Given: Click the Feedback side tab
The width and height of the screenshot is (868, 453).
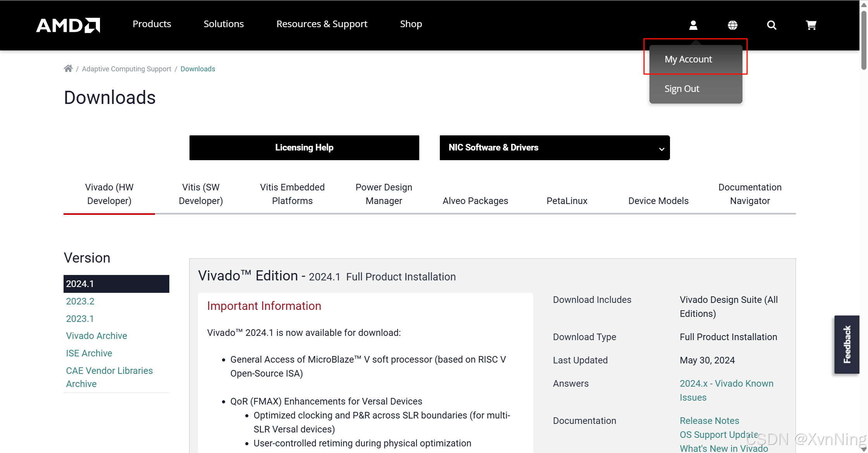Looking at the screenshot, I should 847,344.
